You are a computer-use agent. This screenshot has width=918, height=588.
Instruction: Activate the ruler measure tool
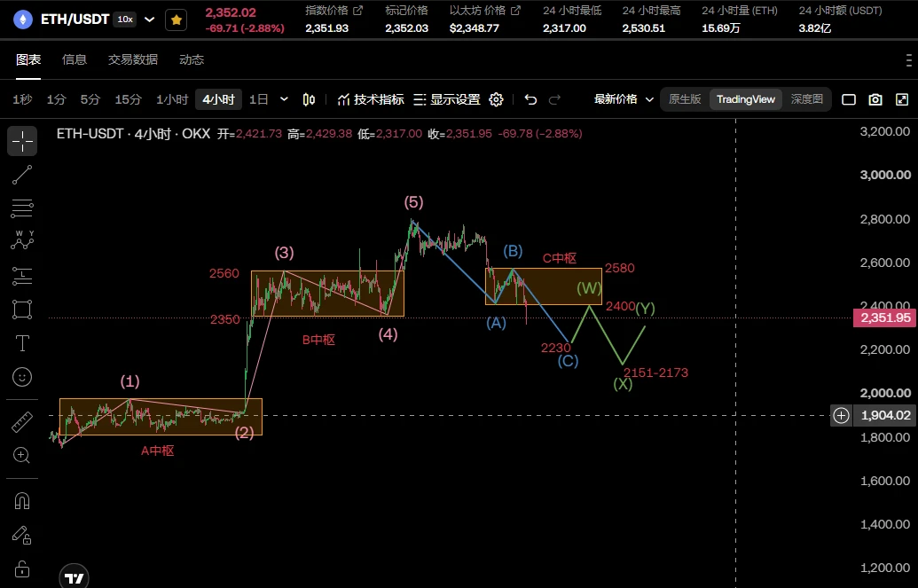pos(22,421)
